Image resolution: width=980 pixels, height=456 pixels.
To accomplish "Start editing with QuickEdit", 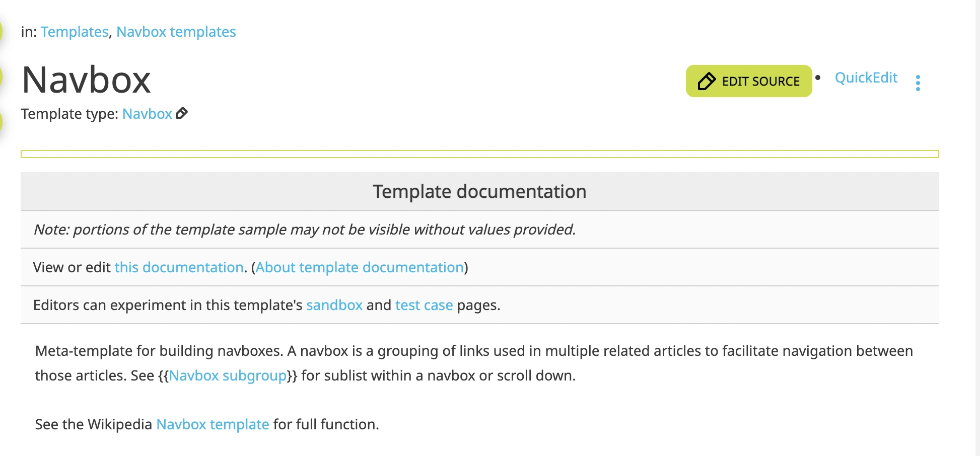I will [866, 78].
